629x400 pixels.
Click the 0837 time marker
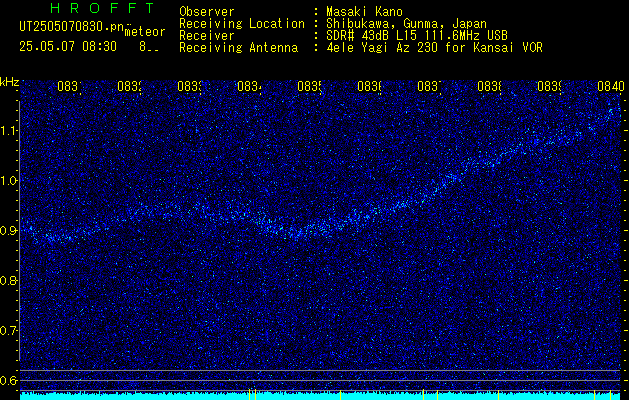[429, 86]
